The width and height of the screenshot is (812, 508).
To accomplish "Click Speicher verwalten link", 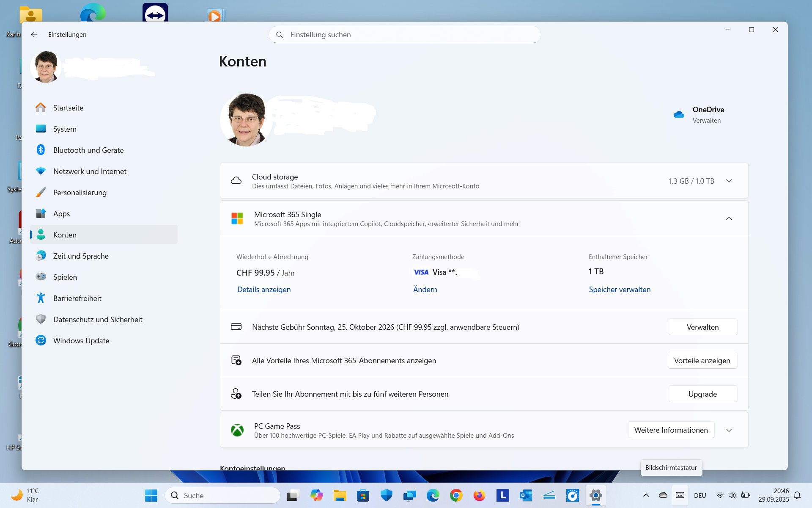I will [620, 290].
